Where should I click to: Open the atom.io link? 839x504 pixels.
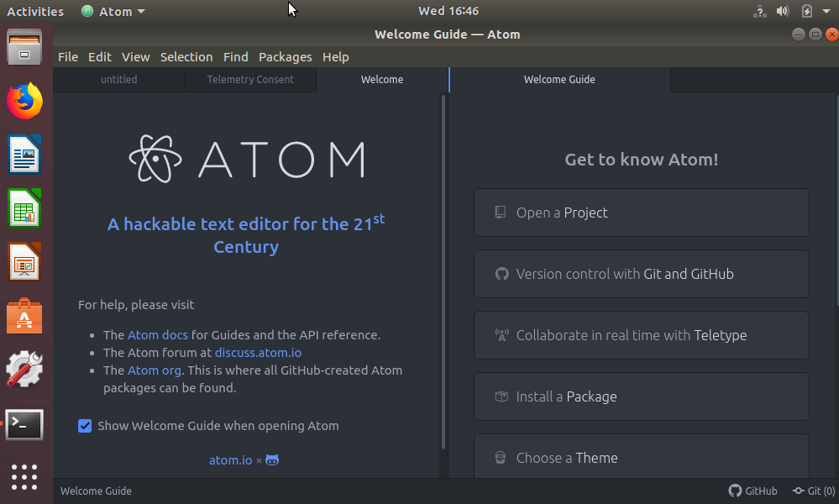click(231, 460)
